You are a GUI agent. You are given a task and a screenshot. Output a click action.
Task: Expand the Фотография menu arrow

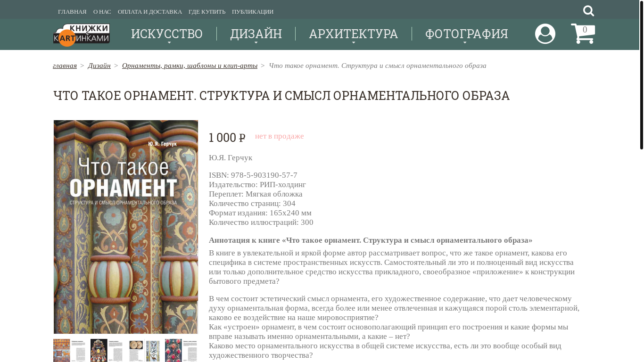pyautogui.click(x=465, y=43)
